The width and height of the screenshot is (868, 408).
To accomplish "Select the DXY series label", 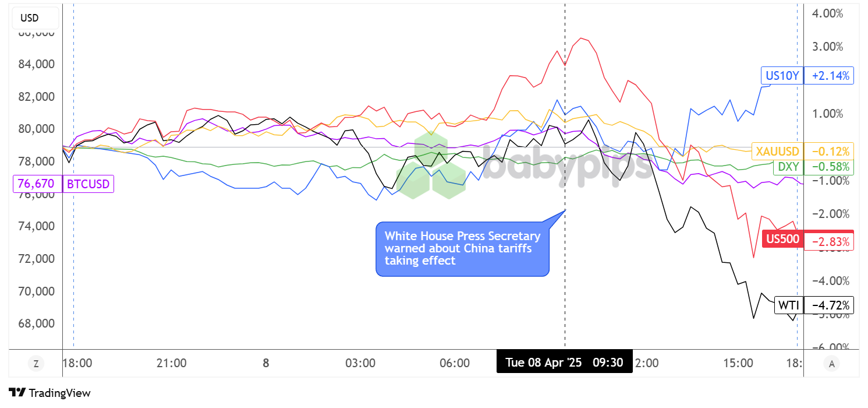I will (x=788, y=167).
